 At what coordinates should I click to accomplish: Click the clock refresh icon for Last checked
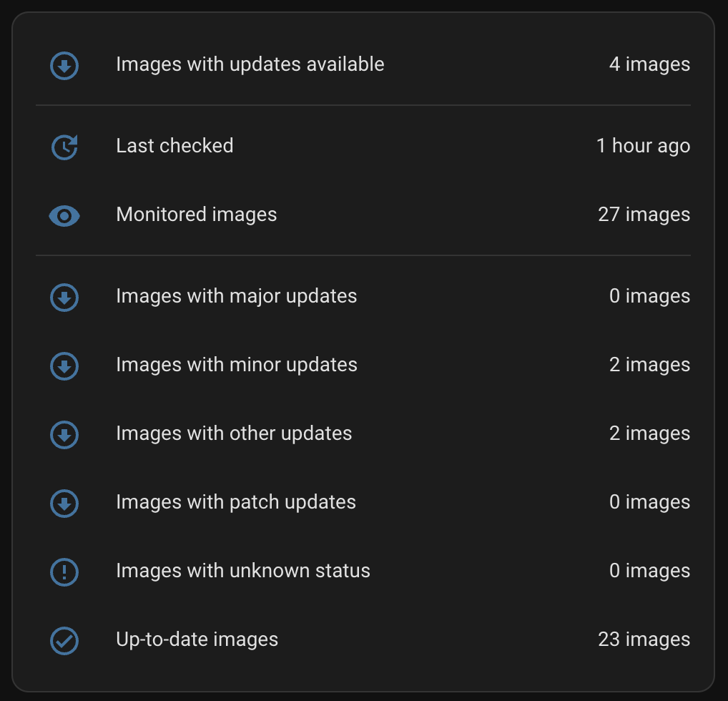(x=64, y=147)
